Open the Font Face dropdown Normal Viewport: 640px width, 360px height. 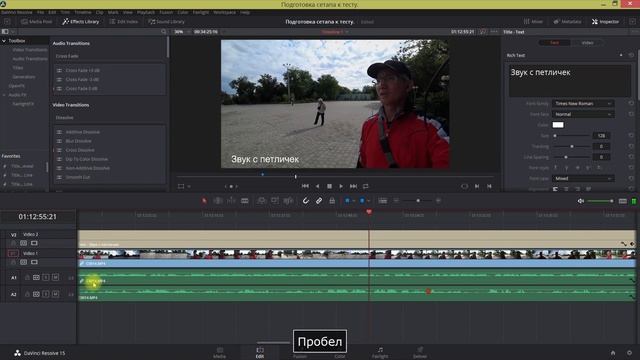click(583, 114)
